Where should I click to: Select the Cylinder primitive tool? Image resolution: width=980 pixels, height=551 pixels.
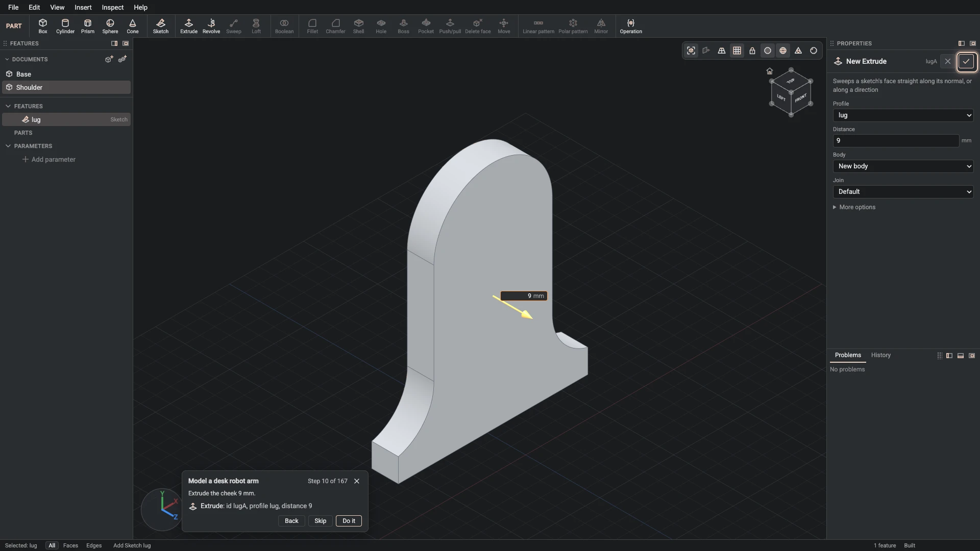[65, 26]
